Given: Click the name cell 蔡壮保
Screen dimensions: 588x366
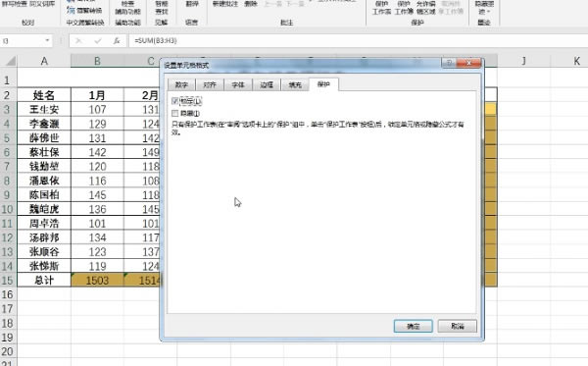Looking at the screenshot, I should [44, 152].
